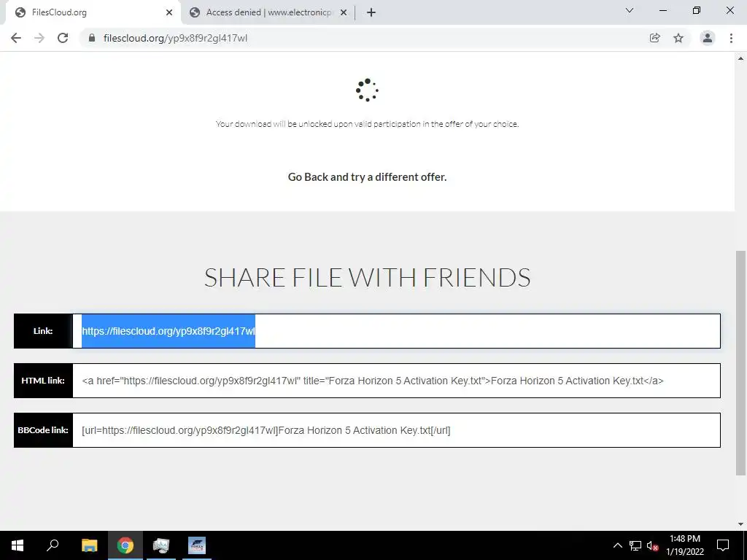
Task: Reload the filescloud.org page
Action: click(x=63, y=38)
